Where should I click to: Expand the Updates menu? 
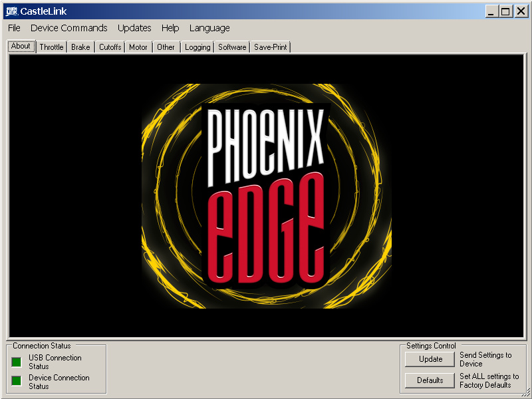134,28
